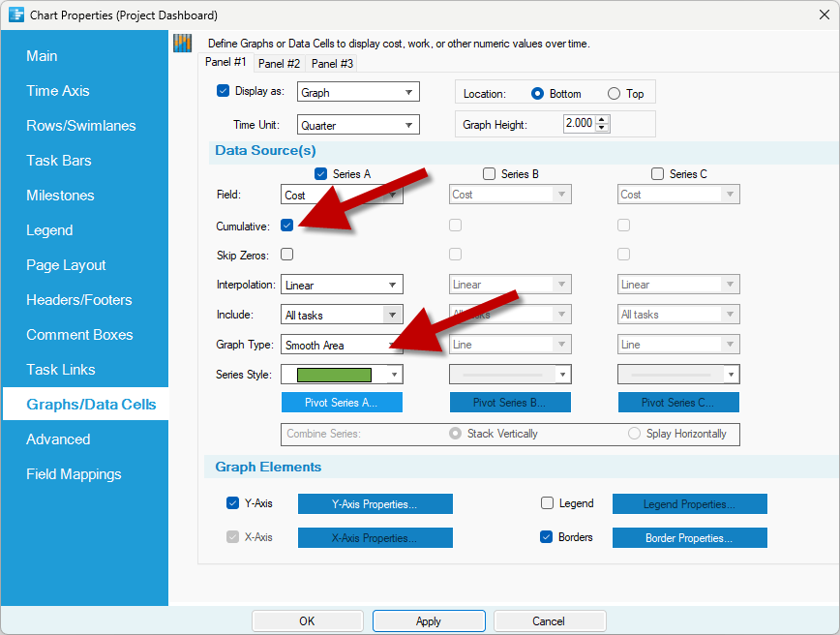Select the Top location radio button
This screenshot has height=635, width=840.
(x=614, y=94)
